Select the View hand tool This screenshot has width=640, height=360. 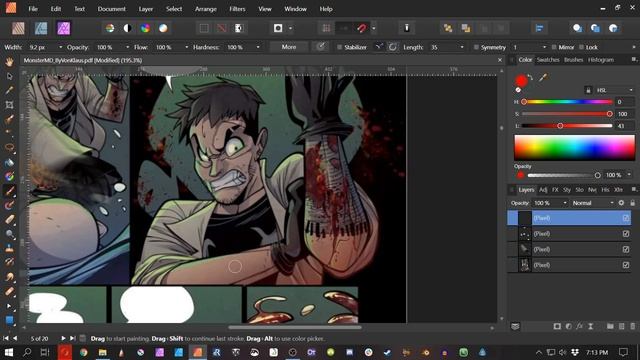[9, 62]
